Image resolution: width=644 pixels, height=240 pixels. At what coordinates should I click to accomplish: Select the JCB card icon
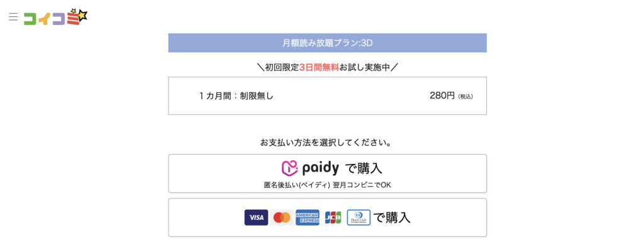point(333,218)
